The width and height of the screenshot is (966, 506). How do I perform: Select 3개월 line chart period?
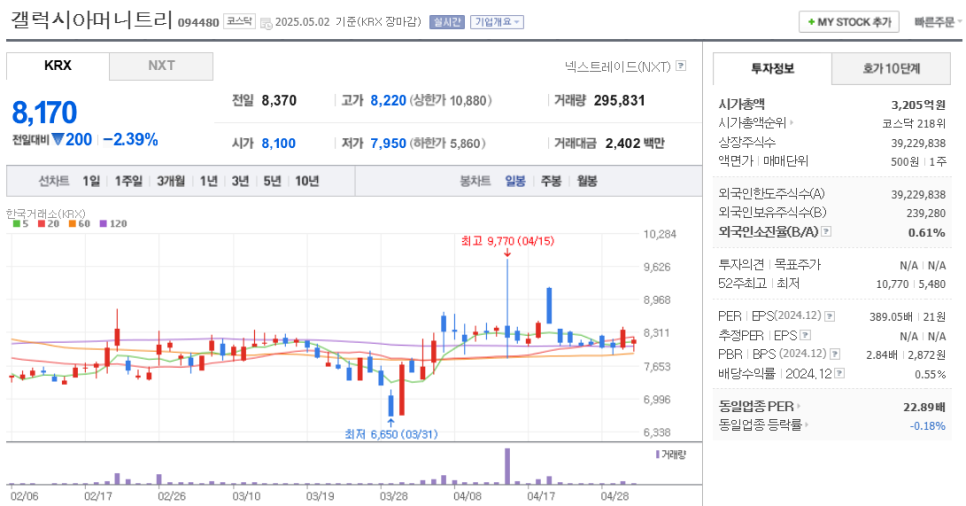171,181
